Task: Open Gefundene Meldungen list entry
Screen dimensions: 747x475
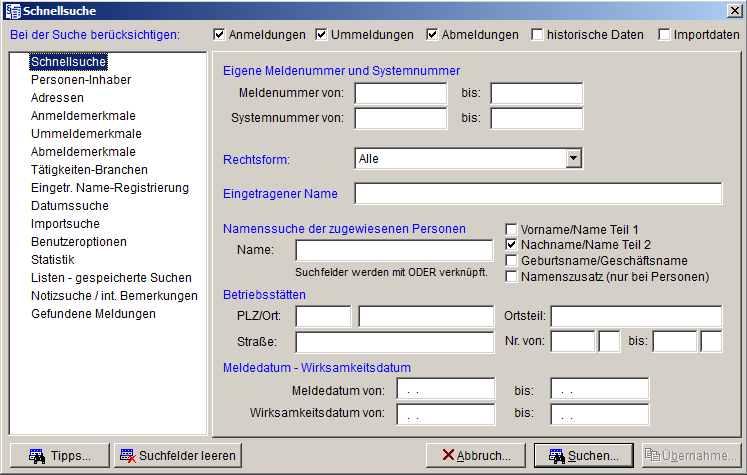Action: pyautogui.click(x=93, y=314)
